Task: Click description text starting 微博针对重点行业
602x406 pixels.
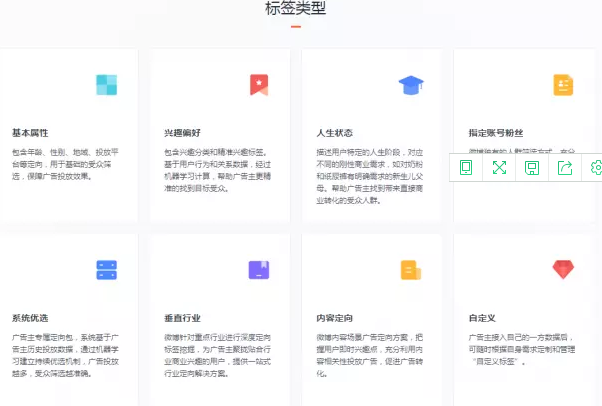Action: pos(217,355)
